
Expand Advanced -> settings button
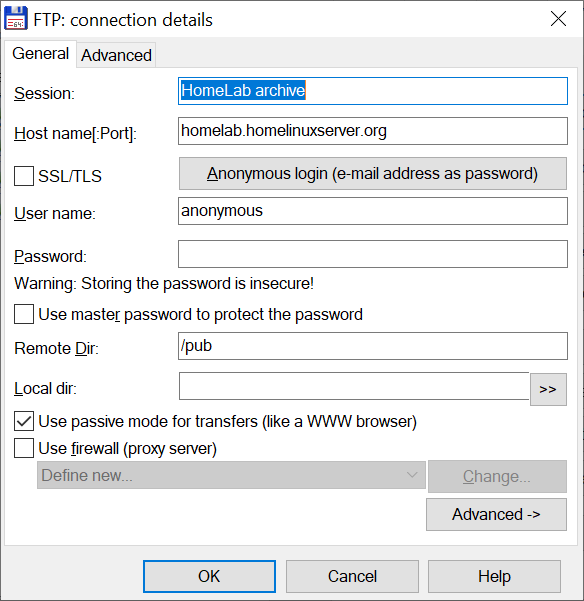tap(496, 514)
